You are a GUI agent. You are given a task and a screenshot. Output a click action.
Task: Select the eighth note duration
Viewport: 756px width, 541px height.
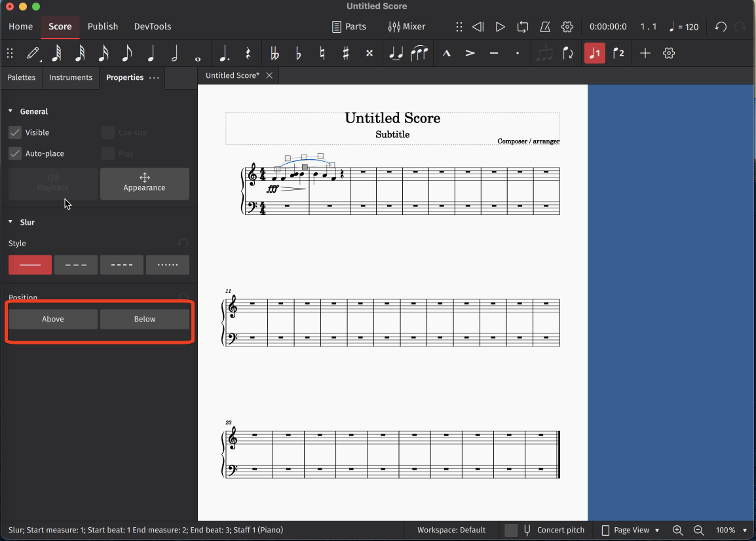pyautogui.click(x=126, y=53)
